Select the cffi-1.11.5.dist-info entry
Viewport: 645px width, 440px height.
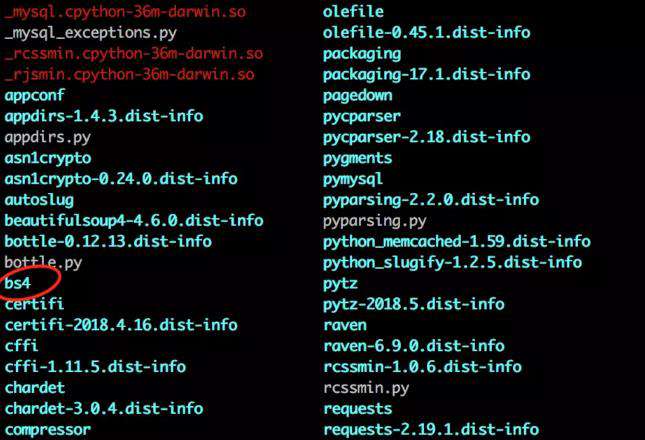(95, 367)
